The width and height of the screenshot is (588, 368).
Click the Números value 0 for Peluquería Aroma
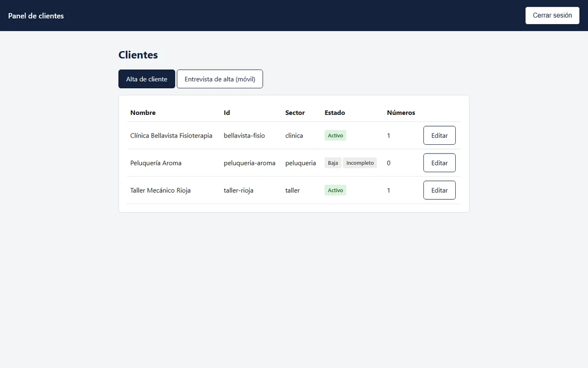coord(389,163)
